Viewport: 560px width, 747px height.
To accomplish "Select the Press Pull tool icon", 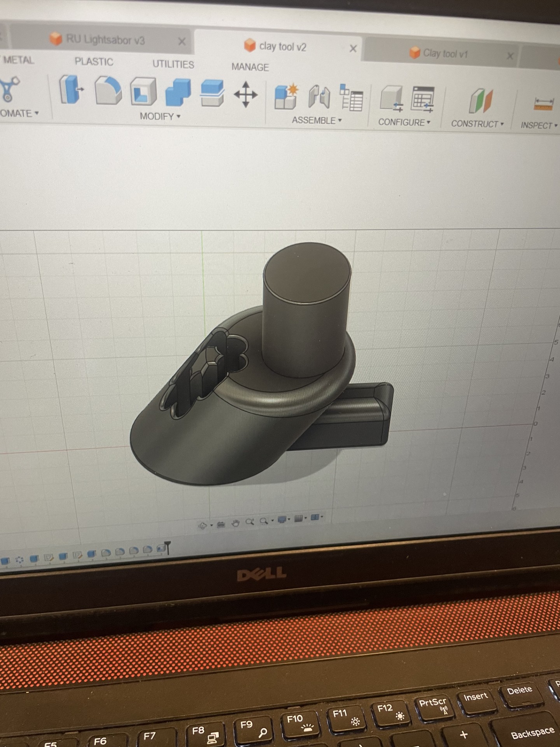I will pos(71,89).
